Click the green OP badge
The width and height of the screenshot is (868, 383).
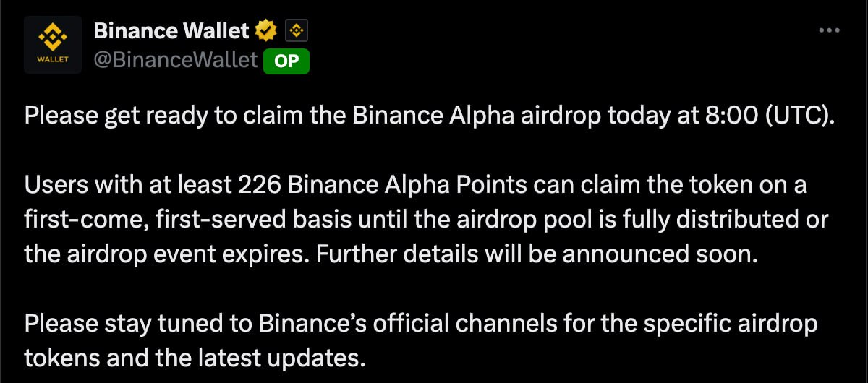coord(286,61)
